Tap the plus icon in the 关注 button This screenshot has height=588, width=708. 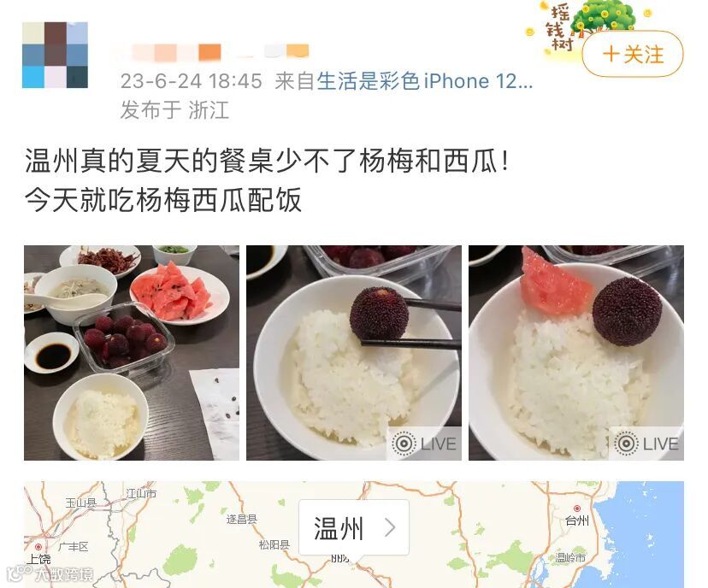click(611, 54)
